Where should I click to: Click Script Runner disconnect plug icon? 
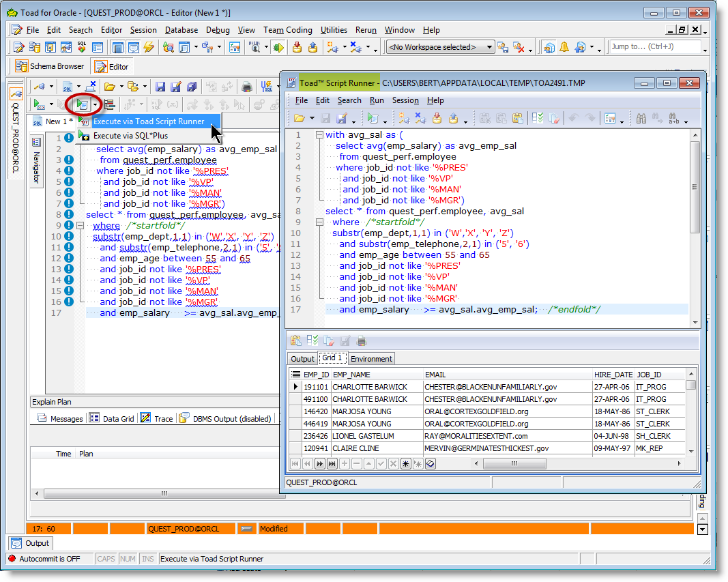421,118
